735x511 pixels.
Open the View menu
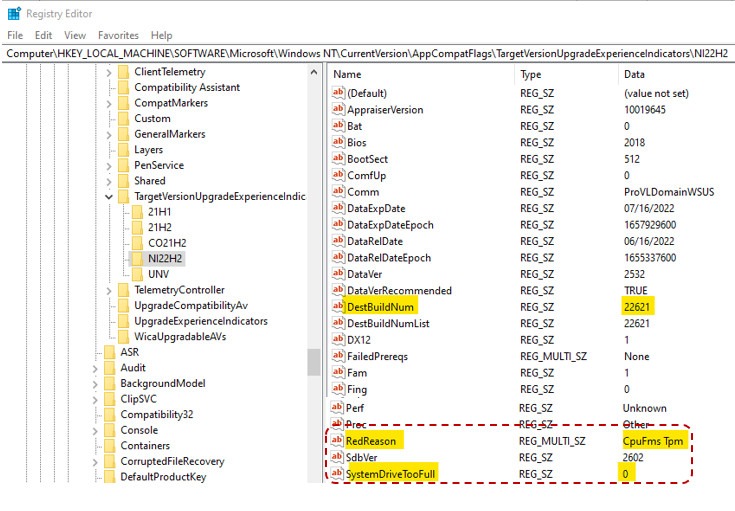tap(75, 35)
